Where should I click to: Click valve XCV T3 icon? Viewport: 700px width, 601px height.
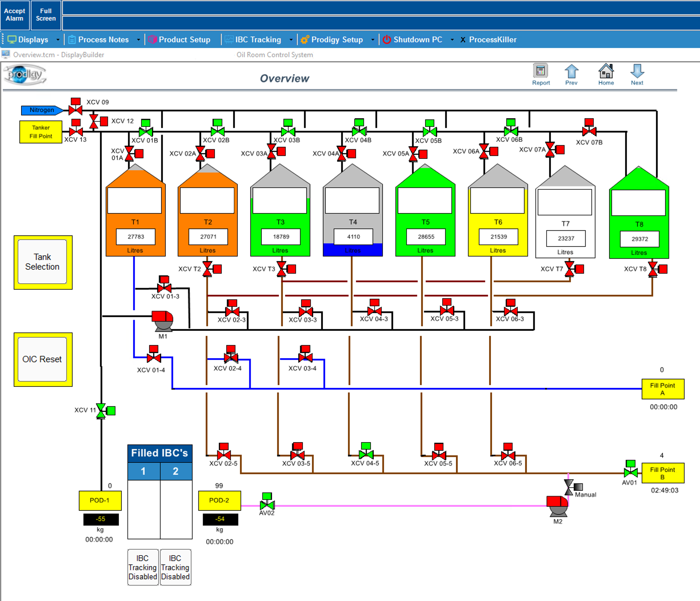[286, 269]
